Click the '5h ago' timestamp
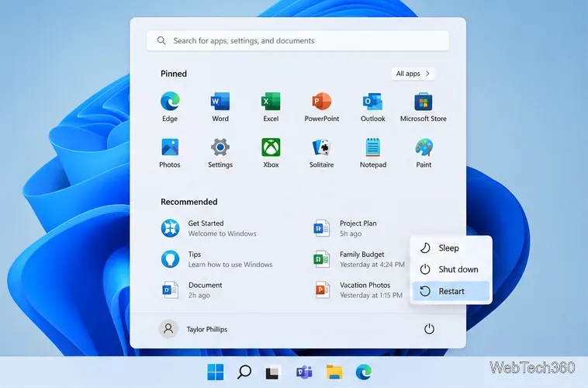Screen dimensions: 588x388 point(351,234)
